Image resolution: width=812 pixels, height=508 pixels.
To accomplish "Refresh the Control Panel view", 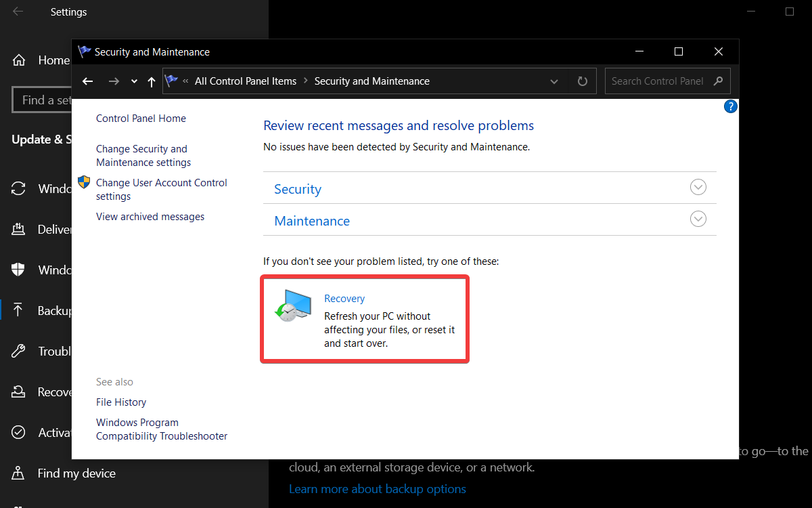I will [583, 81].
